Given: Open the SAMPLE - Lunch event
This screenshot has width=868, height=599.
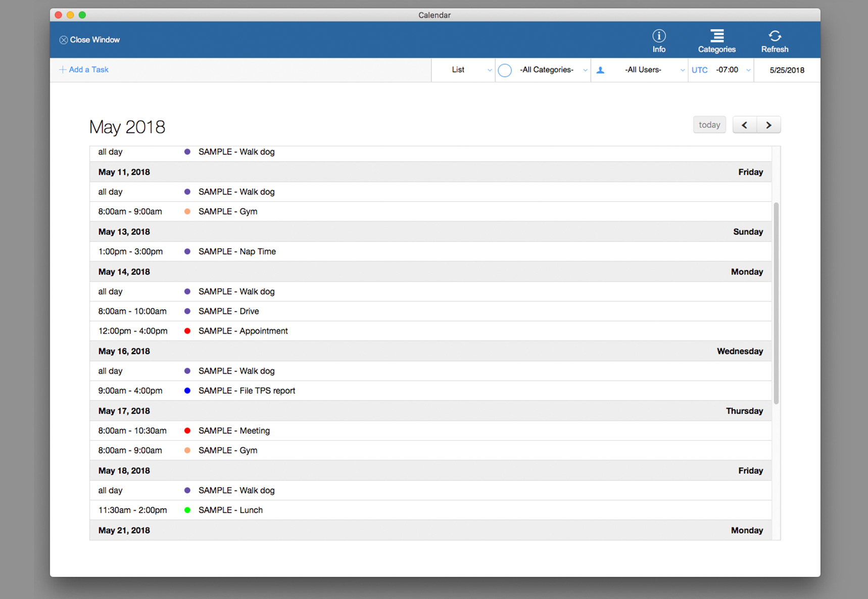Looking at the screenshot, I should pos(230,510).
